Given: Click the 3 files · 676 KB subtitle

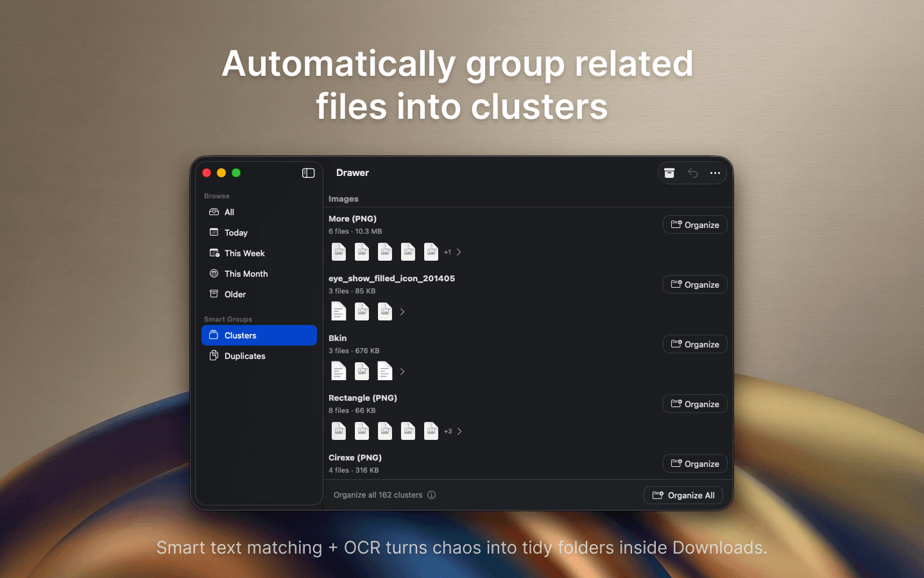Looking at the screenshot, I should (x=354, y=351).
